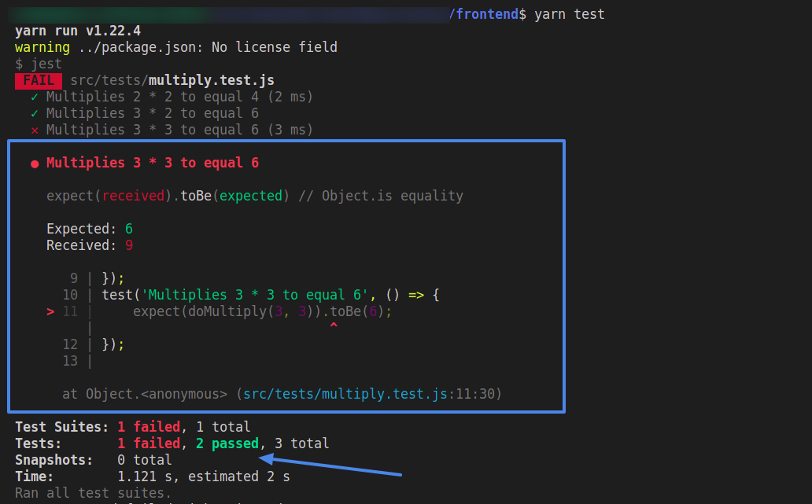Click the 'yarn run v1.22.4' line

pyautogui.click(x=78, y=31)
